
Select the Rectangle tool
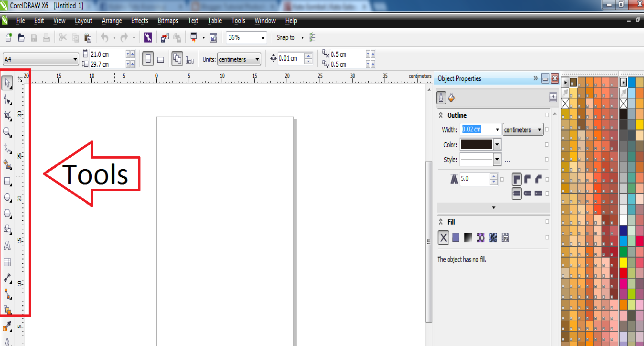(7, 181)
